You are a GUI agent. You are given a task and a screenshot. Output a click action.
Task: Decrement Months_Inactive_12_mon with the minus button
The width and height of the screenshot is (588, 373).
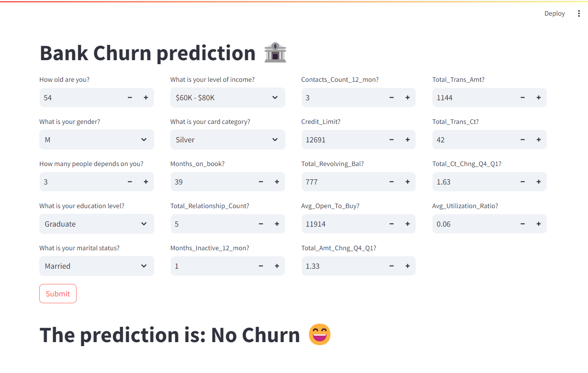pyautogui.click(x=261, y=266)
